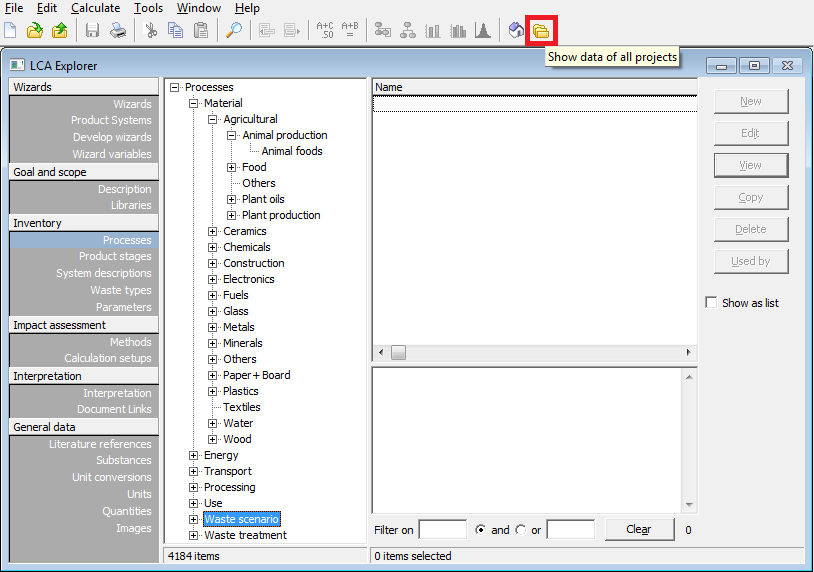Screen dimensions: 814x572
Task: Open Substances under General data
Action: 124,460
